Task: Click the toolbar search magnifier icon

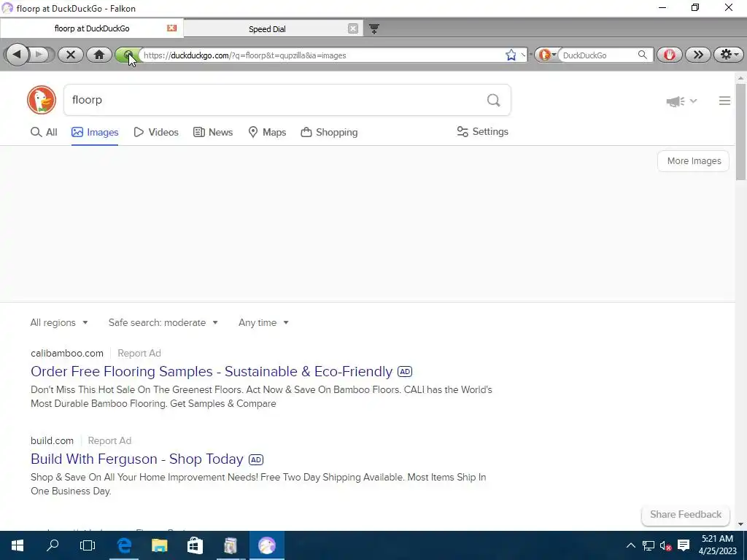Action: pyautogui.click(x=643, y=55)
